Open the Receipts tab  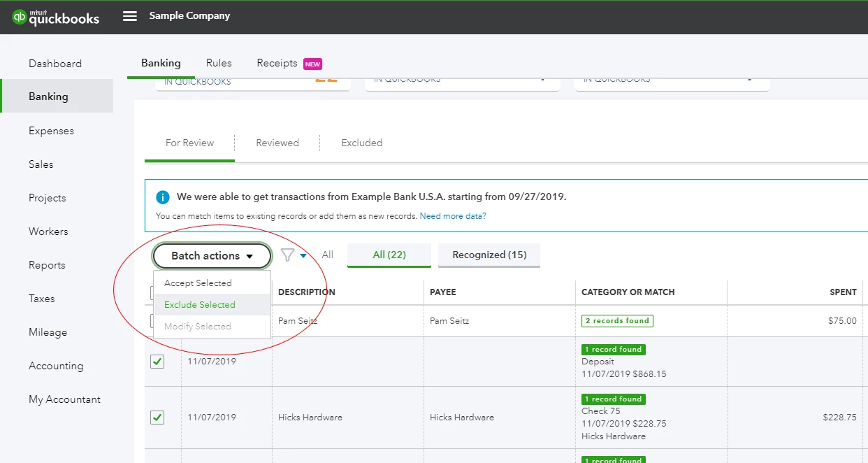(277, 63)
